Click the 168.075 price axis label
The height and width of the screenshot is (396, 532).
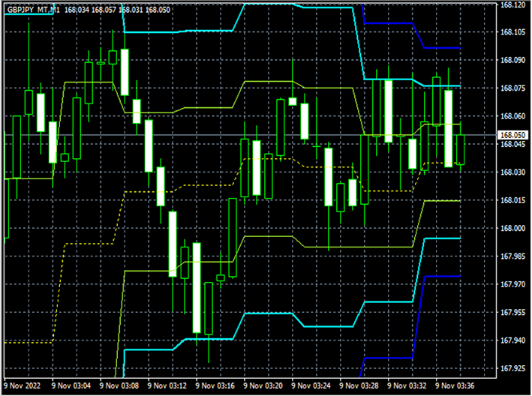(x=512, y=88)
